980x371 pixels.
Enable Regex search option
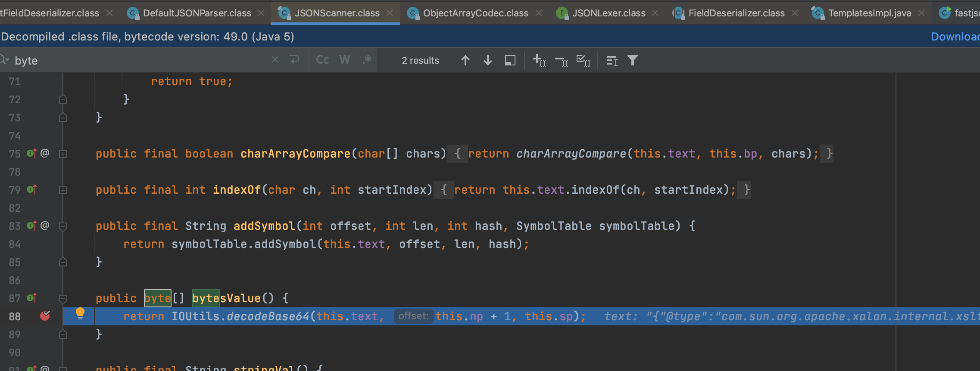367,60
